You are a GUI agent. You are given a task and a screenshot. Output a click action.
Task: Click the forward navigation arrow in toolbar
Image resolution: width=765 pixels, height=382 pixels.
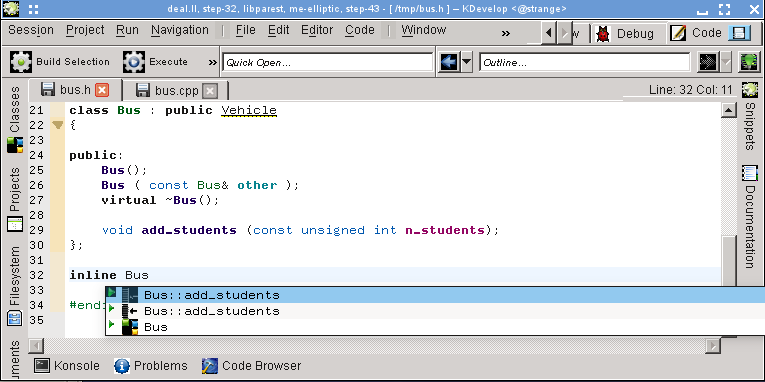(708, 62)
